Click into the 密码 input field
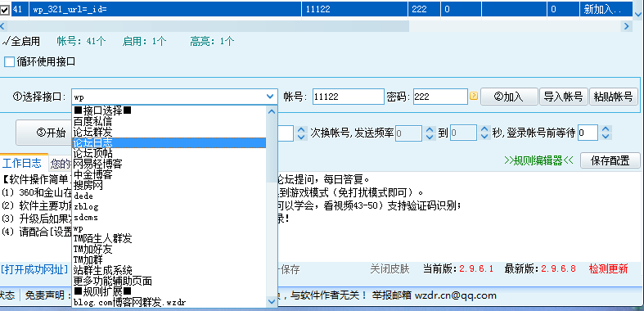 [440, 97]
